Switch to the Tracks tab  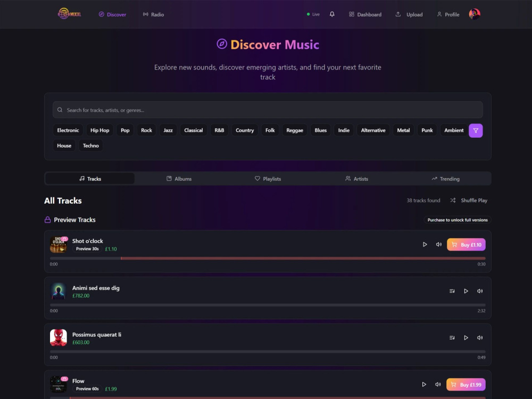[90, 179]
